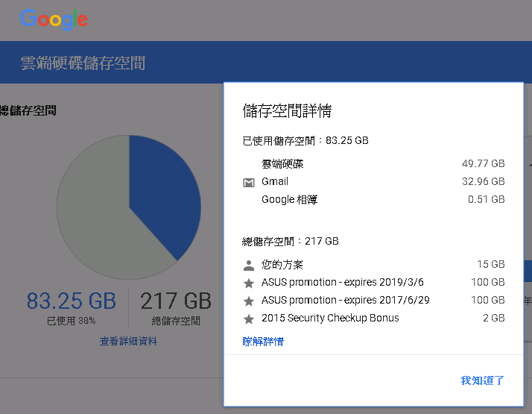Open the 查看詳細資料 link
Viewport: 532px width, 414px height.
point(128,341)
